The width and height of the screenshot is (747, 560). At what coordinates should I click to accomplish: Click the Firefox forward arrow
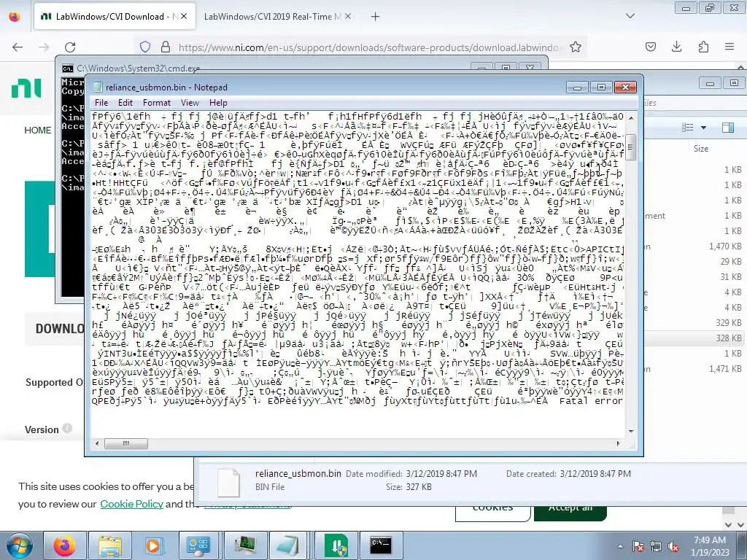[x=44, y=47]
